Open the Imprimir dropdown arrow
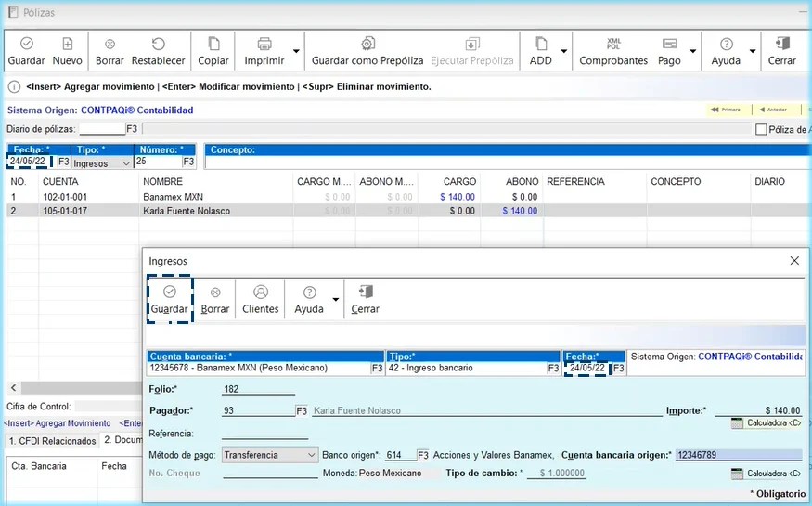The height and width of the screenshot is (506, 812). (x=296, y=51)
